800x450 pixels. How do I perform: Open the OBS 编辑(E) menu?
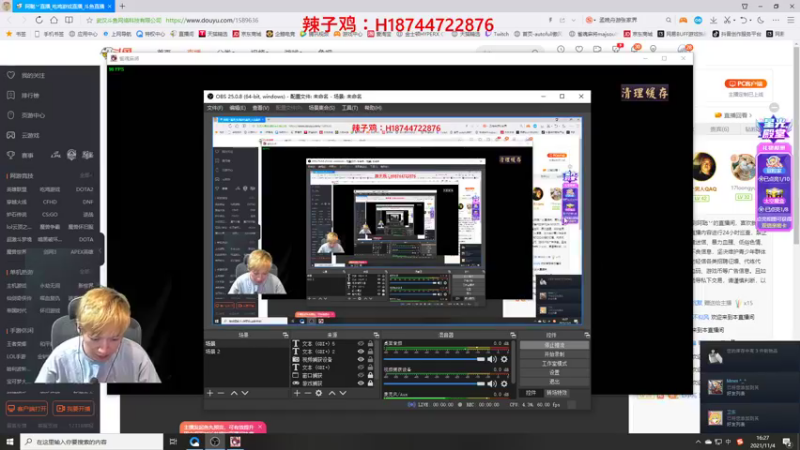(x=237, y=108)
